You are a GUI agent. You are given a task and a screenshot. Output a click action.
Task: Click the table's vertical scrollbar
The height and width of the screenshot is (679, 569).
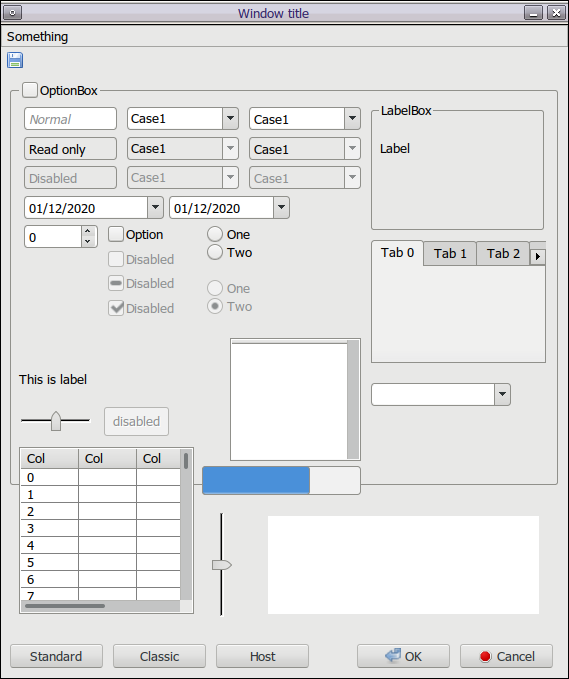(x=186, y=525)
